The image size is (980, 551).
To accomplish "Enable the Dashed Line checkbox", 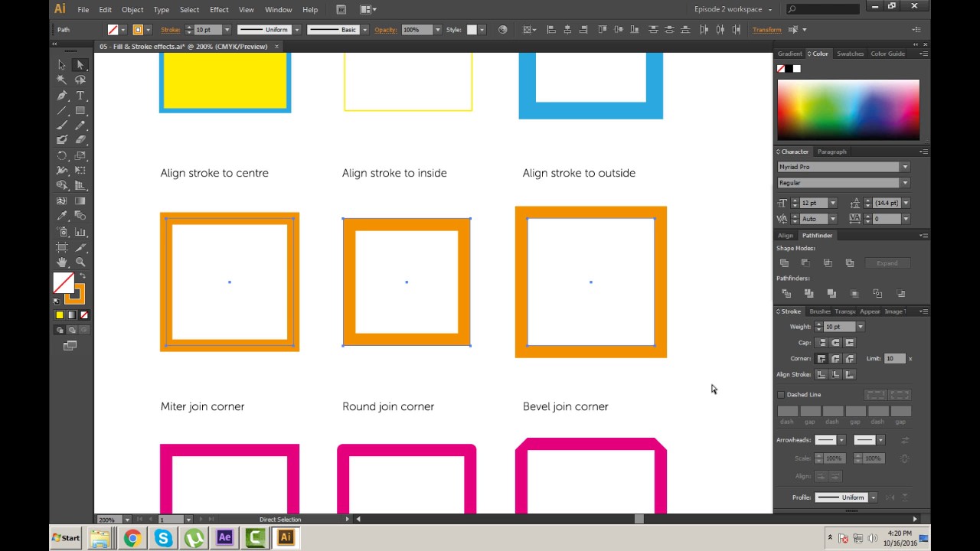I will click(781, 395).
